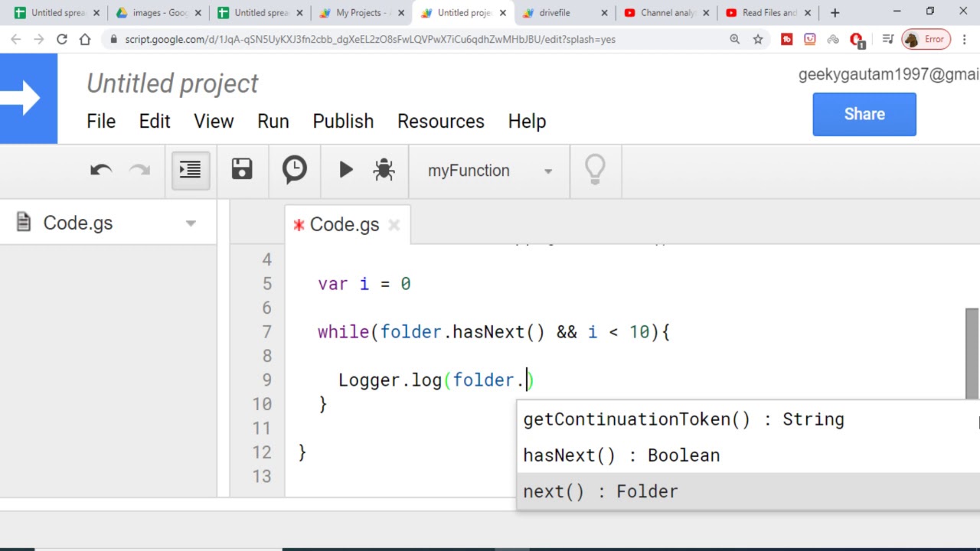Open the current project's triggers clock icon

tap(294, 170)
